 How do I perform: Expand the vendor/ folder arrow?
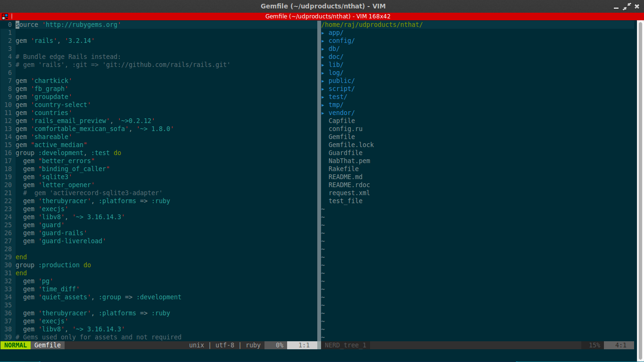(323, 113)
